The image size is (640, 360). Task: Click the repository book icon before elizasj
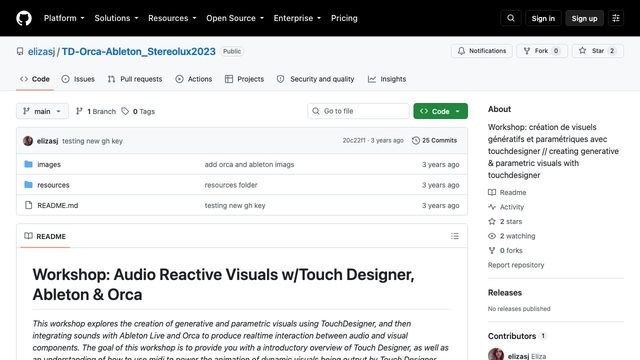point(20,51)
